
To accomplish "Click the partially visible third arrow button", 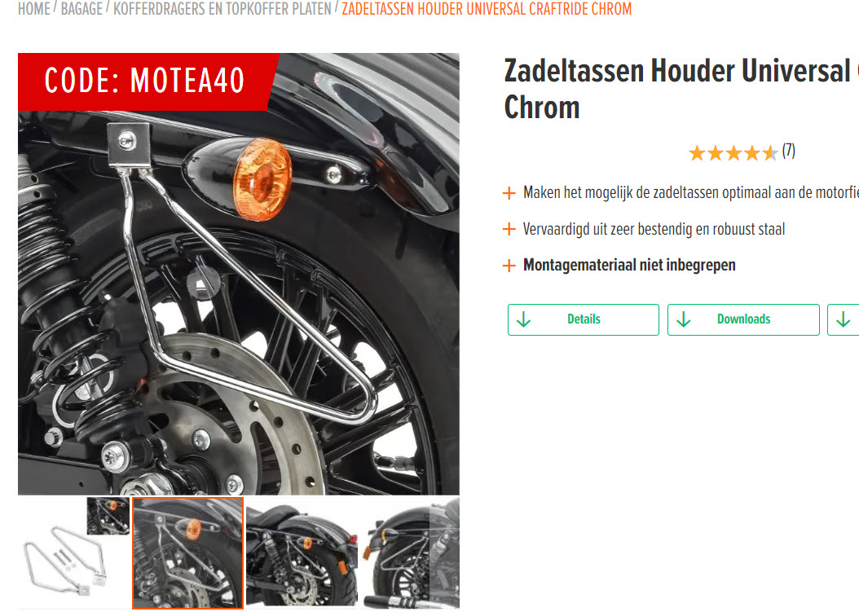I will (844, 319).
